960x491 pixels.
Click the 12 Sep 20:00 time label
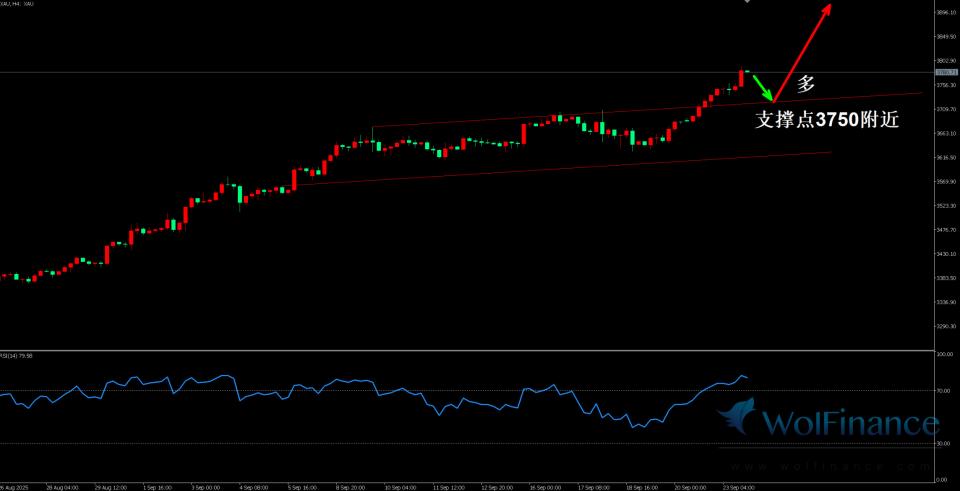coord(497,488)
